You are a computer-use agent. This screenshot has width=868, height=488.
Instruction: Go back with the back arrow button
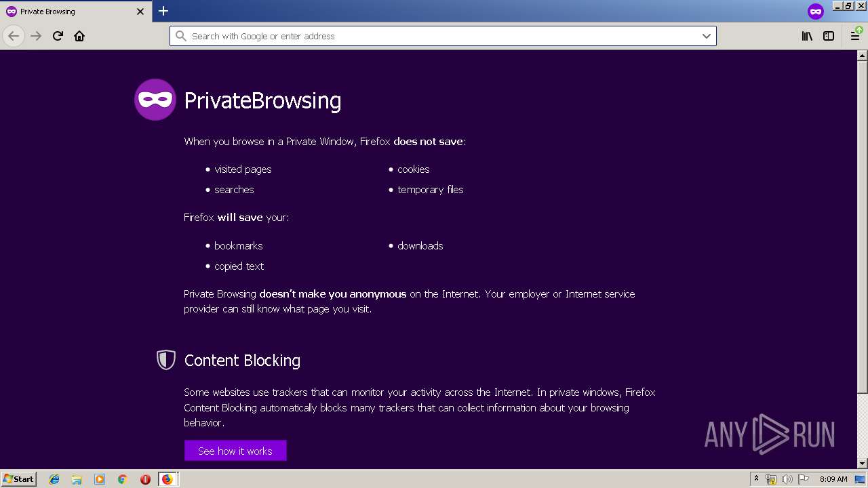pyautogui.click(x=14, y=36)
